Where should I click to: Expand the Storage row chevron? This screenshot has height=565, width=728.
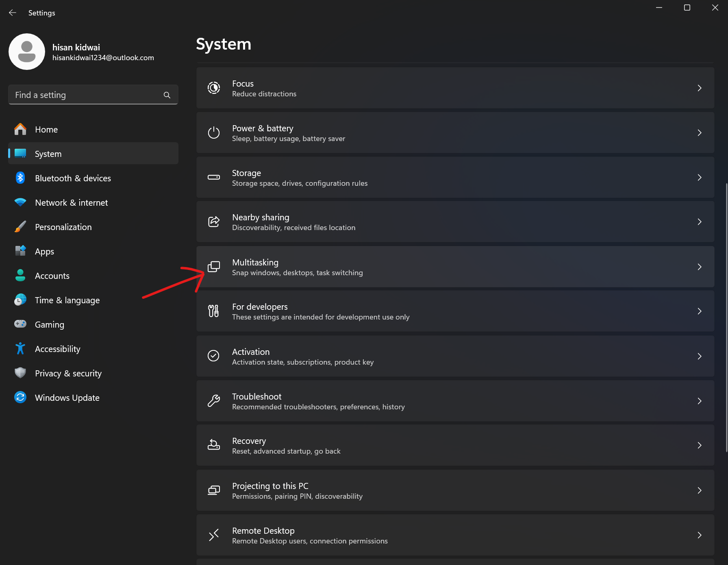point(700,178)
